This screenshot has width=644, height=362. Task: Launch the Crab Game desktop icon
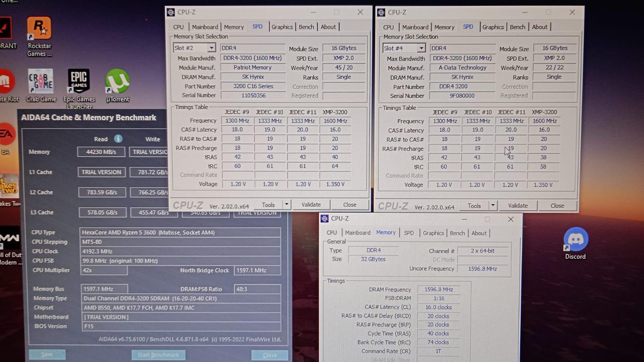41,85
